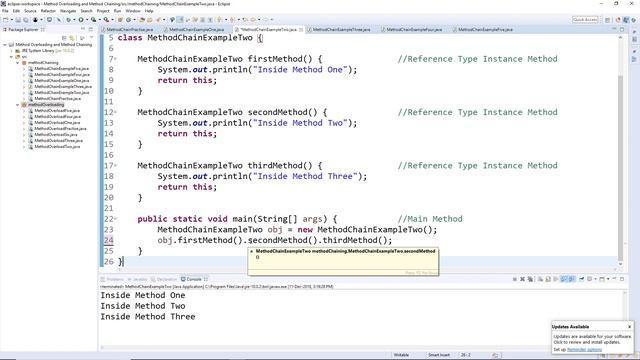Toggle Link with Editor in Package Explorer
Screen dimensions: 640x360
point(72,38)
